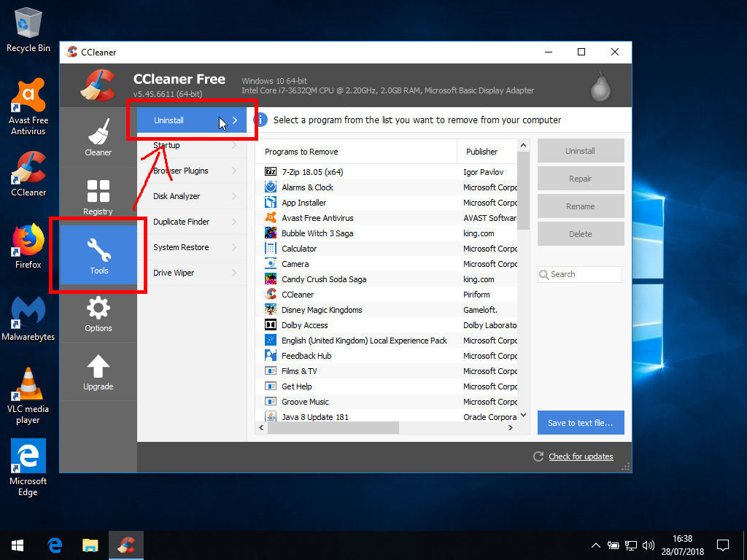Click the Search programs input field
This screenshot has width=747, height=560.
585,274
